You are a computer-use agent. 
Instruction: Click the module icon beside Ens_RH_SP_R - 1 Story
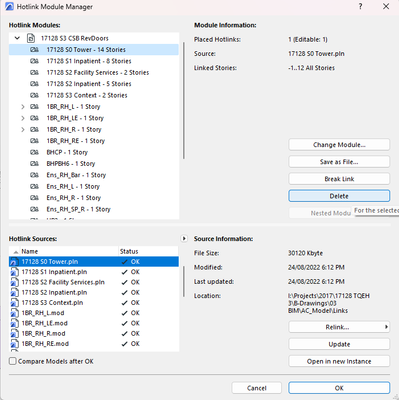pyautogui.click(x=34, y=209)
